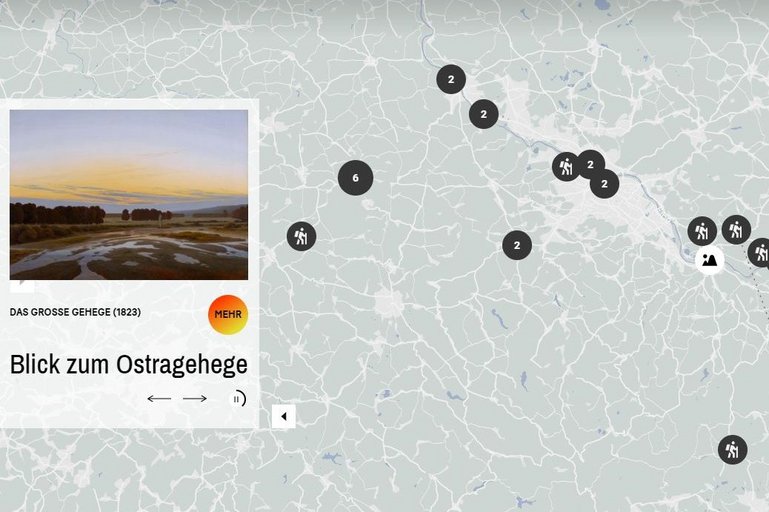Select the hiker marker left of cluster 6

coord(301,236)
